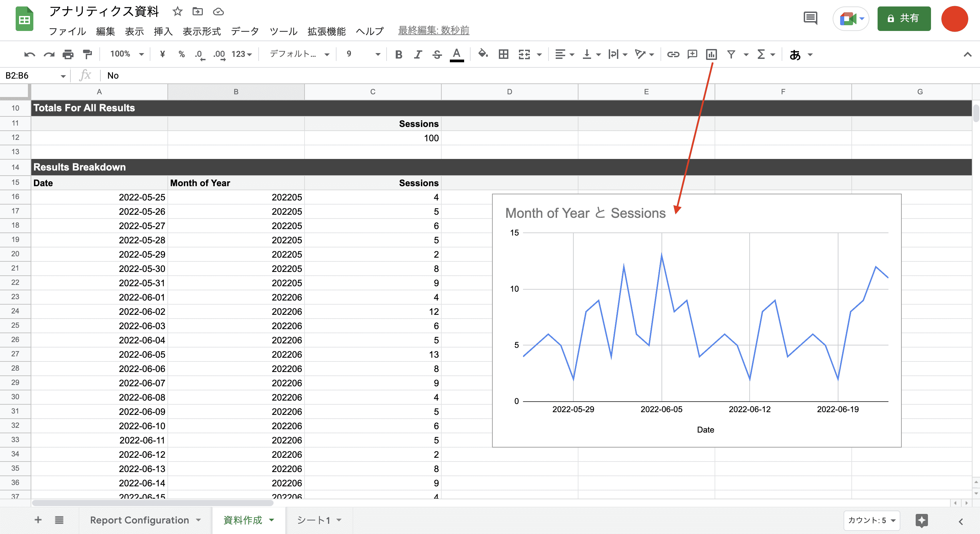Toggle italic formatting
Image resolution: width=980 pixels, height=534 pixels.
(x=418, y=54)
